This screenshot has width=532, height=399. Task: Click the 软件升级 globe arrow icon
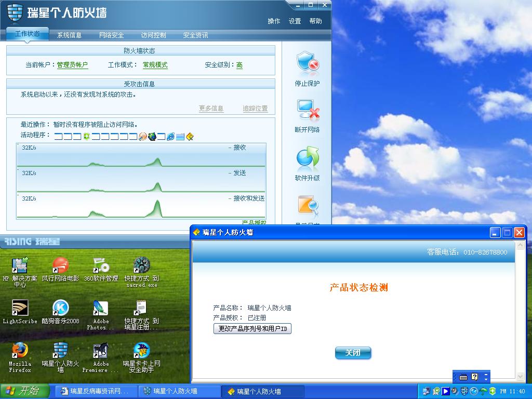tap(308, 157)
